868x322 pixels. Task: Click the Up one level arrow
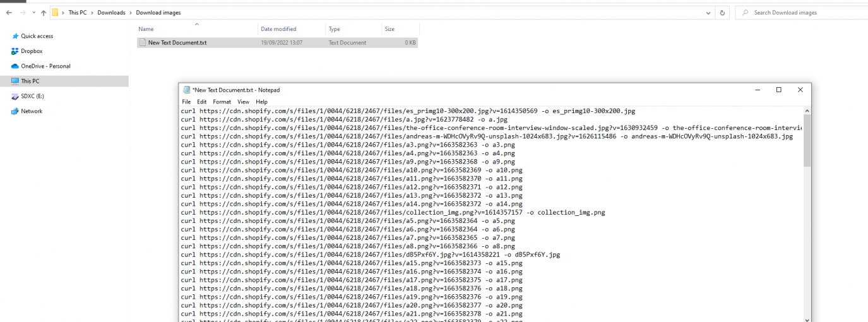pyautogui.click(x=44, y=13)
